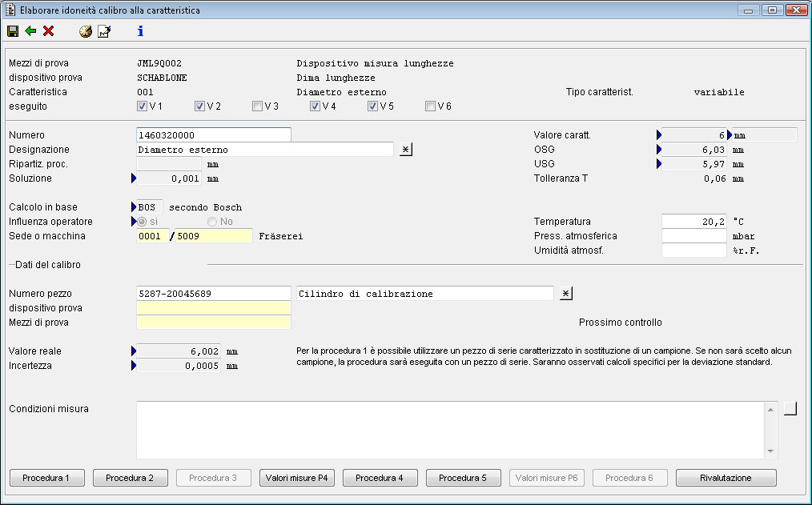Select the USG value field

[x=694, y=164]
